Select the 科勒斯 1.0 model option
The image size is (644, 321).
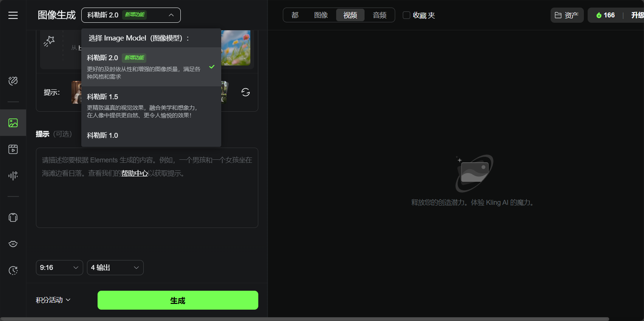coord(151,136)
